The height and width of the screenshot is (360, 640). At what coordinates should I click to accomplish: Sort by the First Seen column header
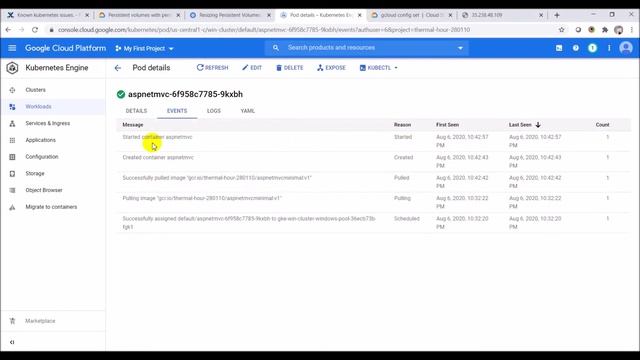(447, 125)
